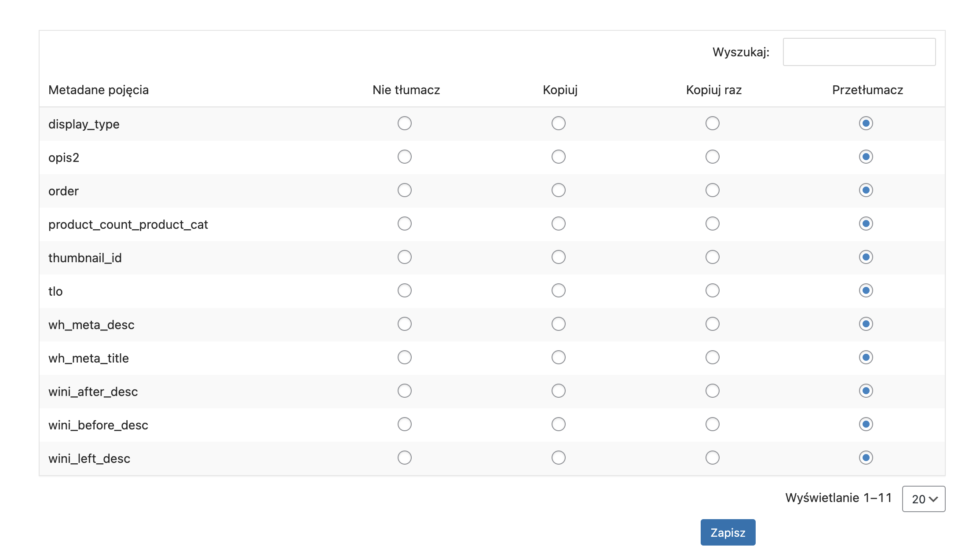
Task: Select Nie tłumacz for order
Action: pyautogui.click(x=405, y=190)
